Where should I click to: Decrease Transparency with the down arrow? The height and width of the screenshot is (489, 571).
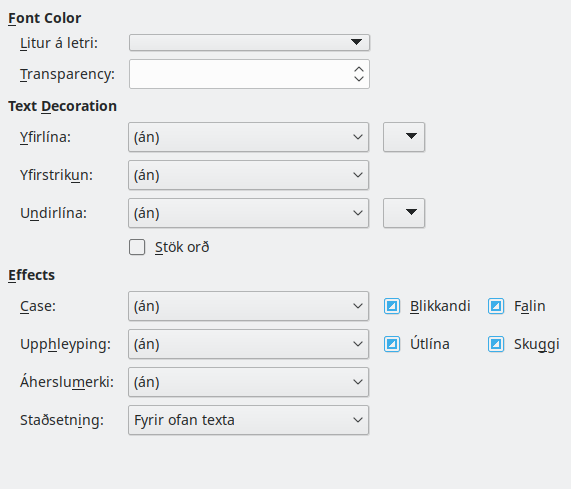click(359, 79)
